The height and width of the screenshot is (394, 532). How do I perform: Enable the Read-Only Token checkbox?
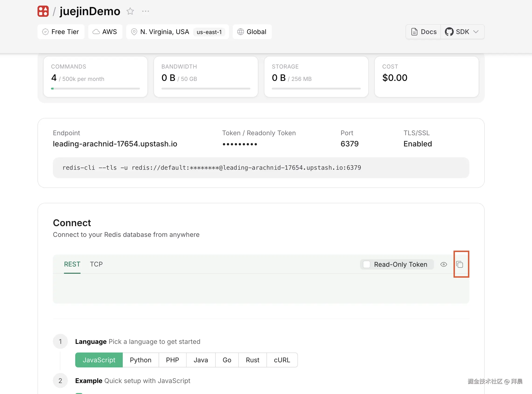(x=367, y=264)
